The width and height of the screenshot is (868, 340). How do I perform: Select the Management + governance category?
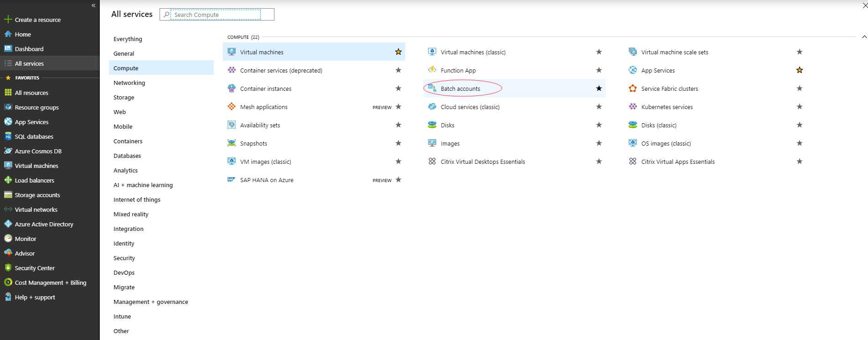(161, 302)
